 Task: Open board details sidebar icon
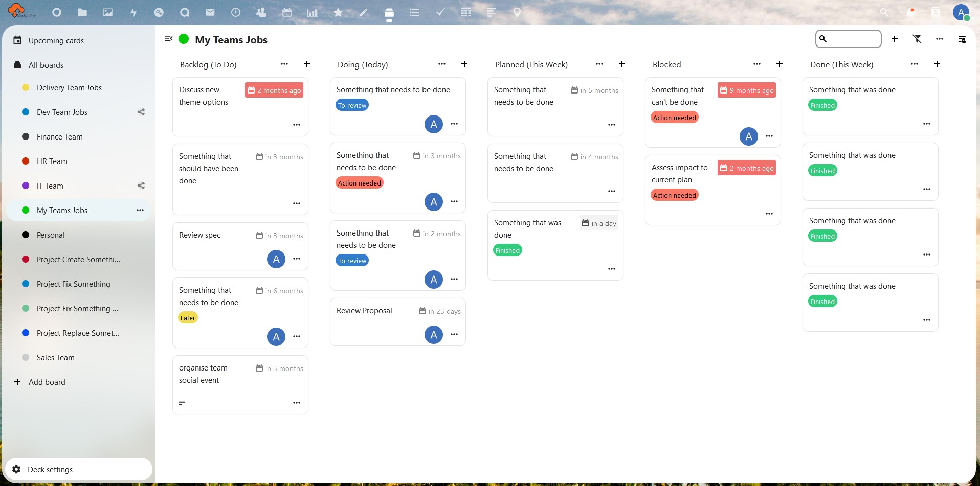[x=962, y=39]
